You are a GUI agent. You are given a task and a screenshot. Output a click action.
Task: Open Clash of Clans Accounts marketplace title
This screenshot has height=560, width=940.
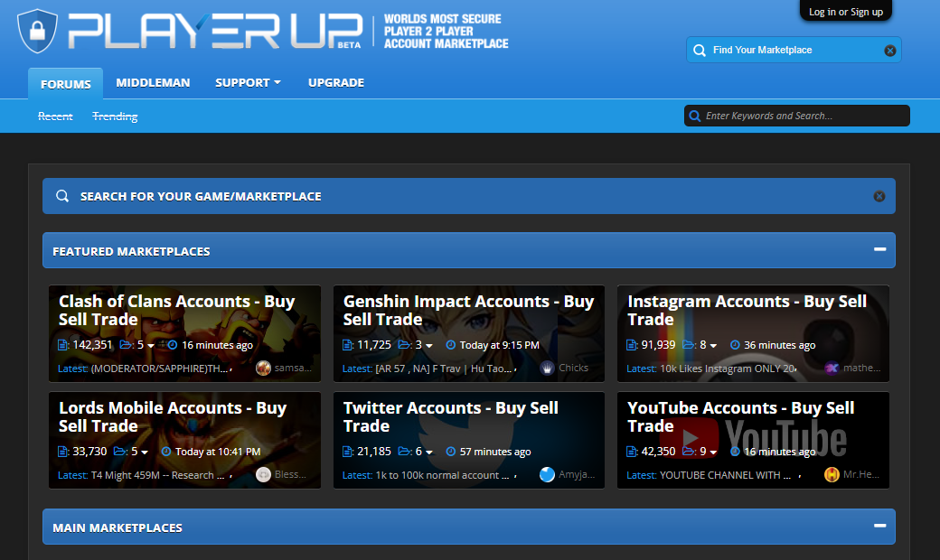[176, 310]
